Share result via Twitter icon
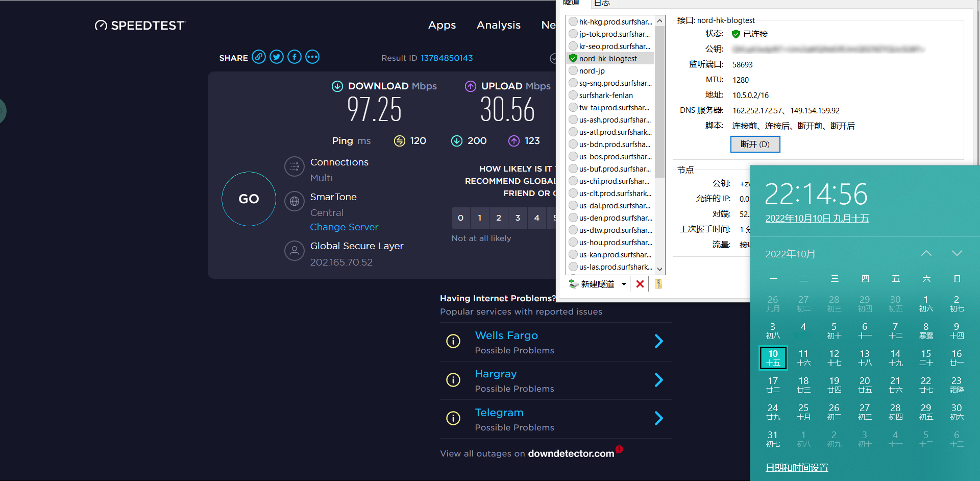 point(277,57)
